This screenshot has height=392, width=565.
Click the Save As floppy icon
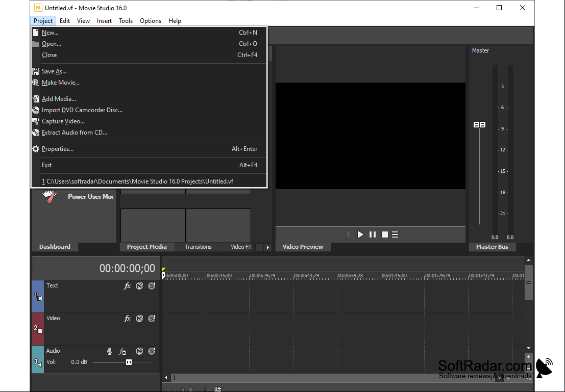click(36, 71)
